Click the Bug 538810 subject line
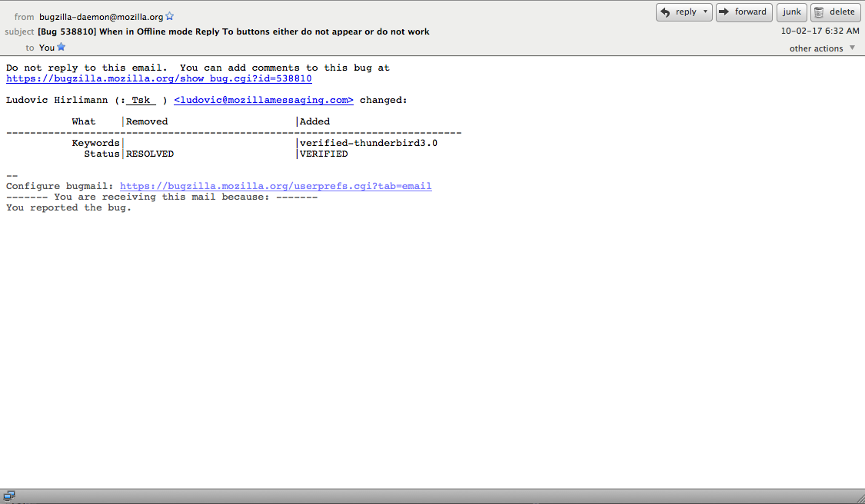 tap(233, 31)
